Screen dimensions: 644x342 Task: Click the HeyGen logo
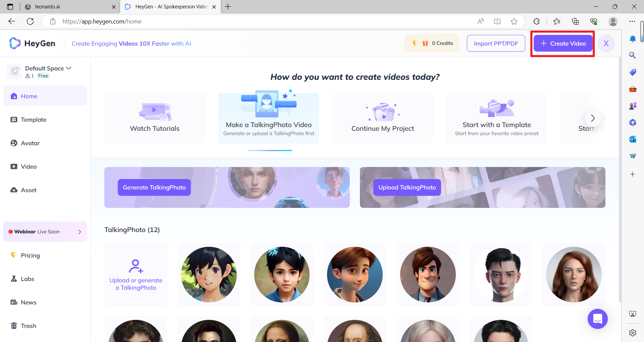(x=32, y=44)
